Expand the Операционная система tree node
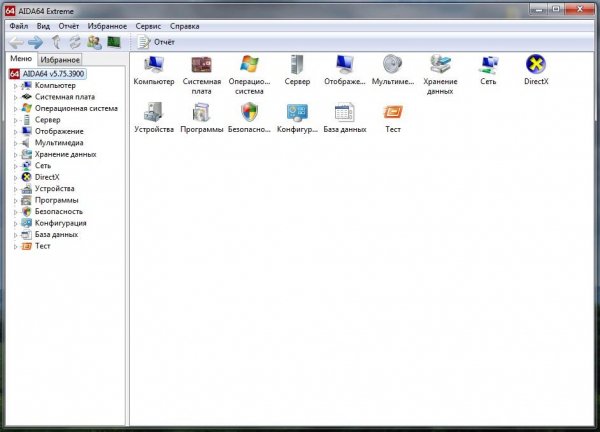The image size is (600, 432). 15,109
